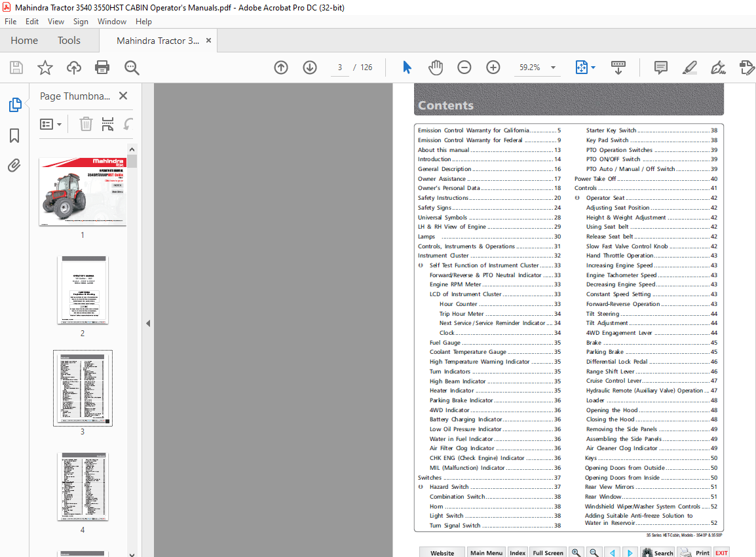The width and height of the screenshot is (756, 557).
Task: Open the File menu
Action: point(10,22)
